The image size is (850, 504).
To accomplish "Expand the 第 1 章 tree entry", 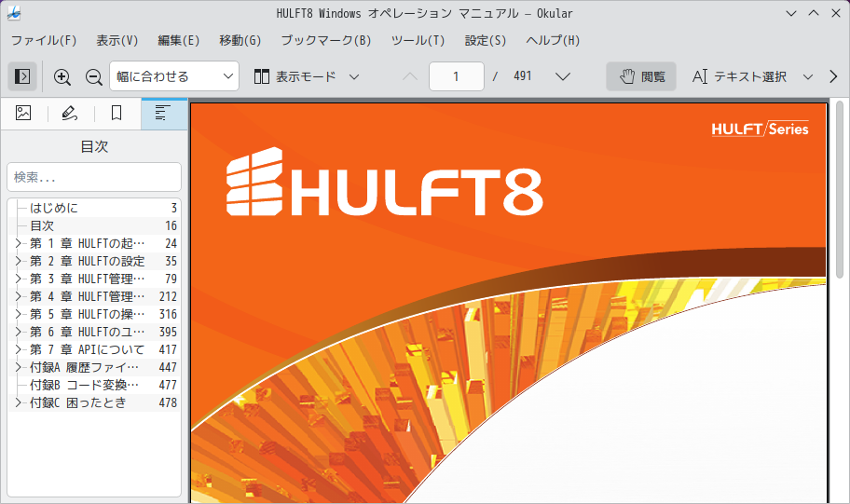I will (x=18, y=243).
